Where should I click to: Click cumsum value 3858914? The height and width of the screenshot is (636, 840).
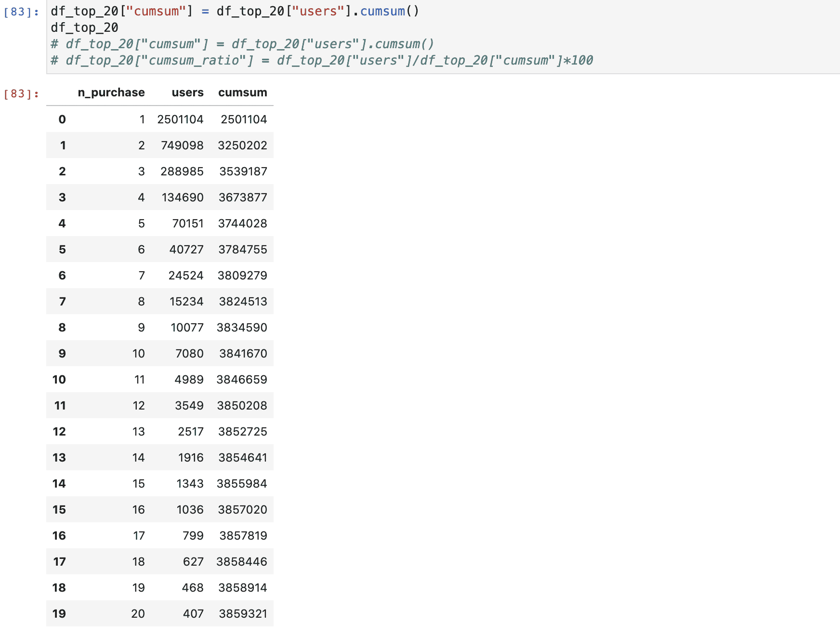243,588
